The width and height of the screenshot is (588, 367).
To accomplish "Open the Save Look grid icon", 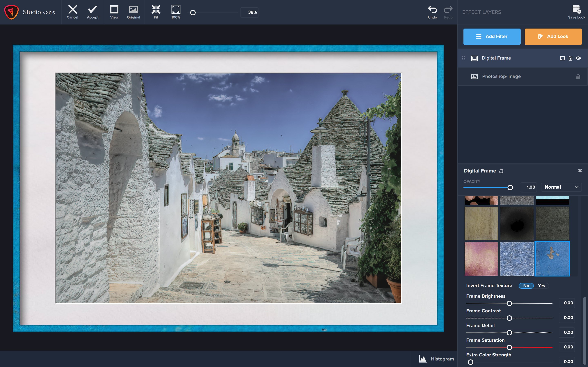I will 577,9.
